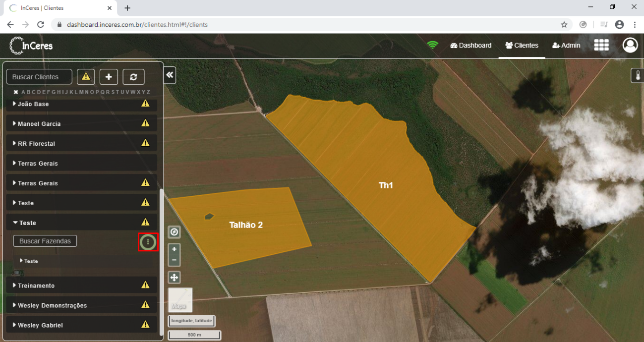Viewport: 644px width, 342px height.
Task: Click the warning icon on the expanded Teste row
Action: (145, 222)
